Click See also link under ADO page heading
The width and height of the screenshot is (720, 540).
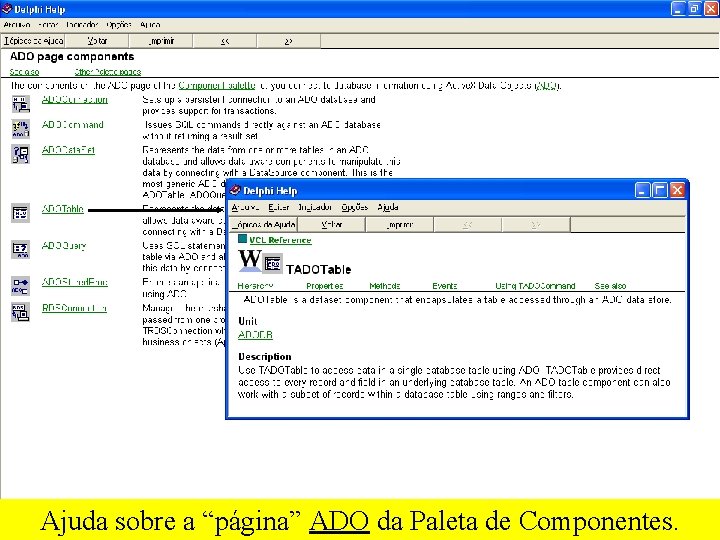24,72
